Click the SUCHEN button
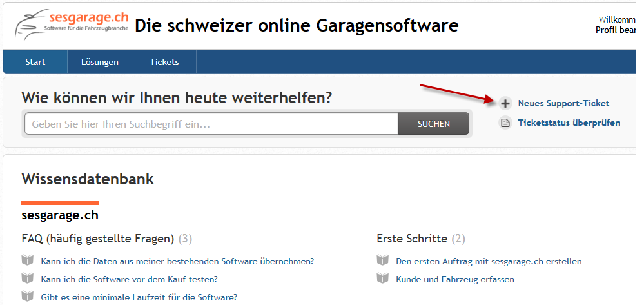 pos(434,124)
